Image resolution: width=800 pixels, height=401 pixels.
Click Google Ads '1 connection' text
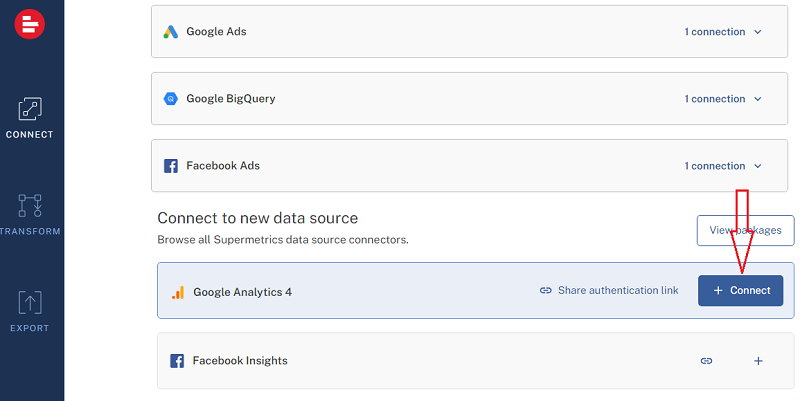pyautogui.click(x=715, y=32)
